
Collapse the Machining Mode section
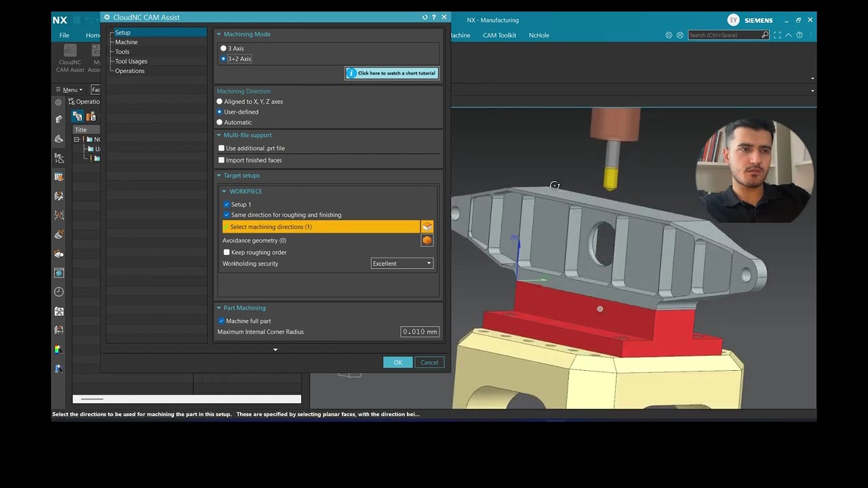tap(219, 35)
